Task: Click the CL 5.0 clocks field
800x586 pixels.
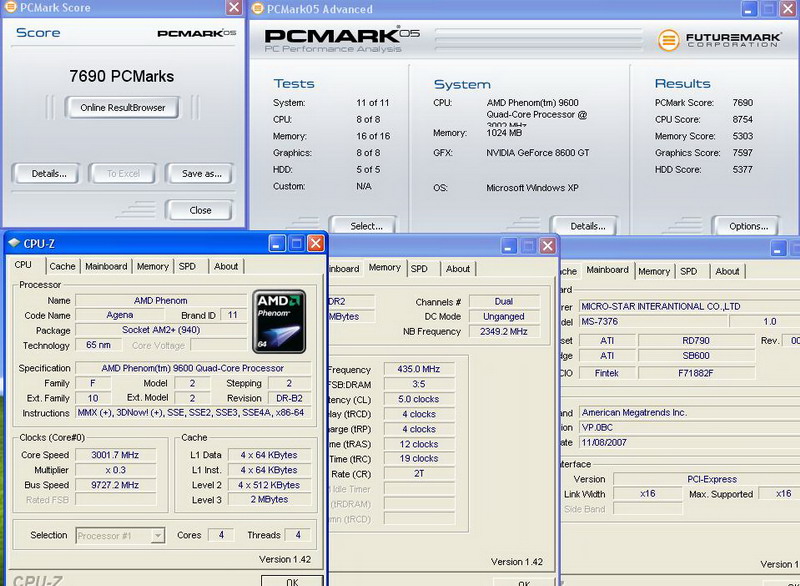Action: coord(418,399)
